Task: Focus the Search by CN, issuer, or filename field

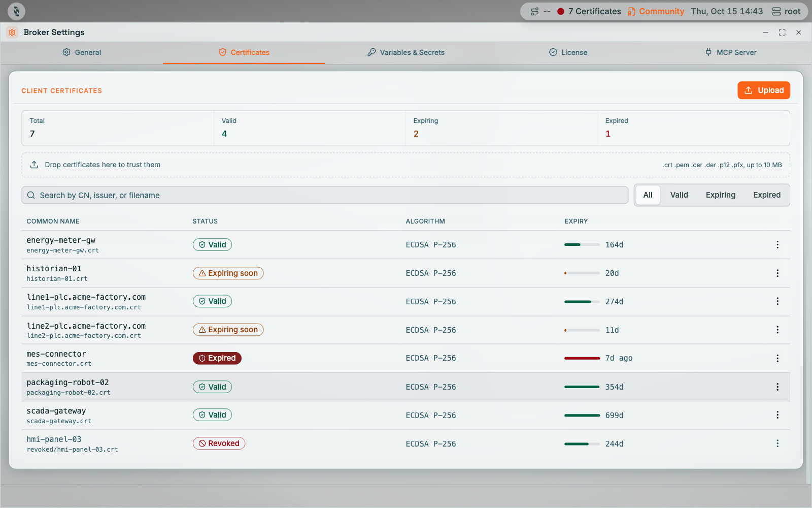Action: pos(325,195)
